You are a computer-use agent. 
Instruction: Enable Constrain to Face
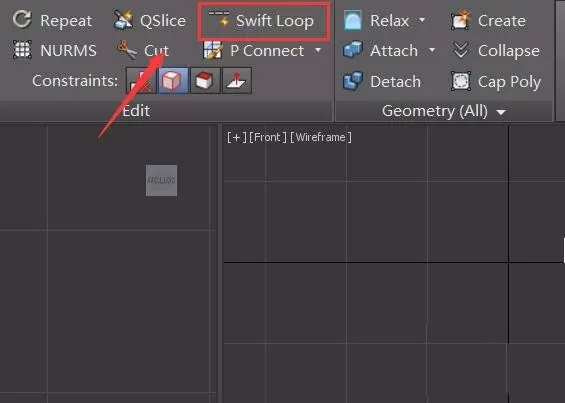(205, 80)
